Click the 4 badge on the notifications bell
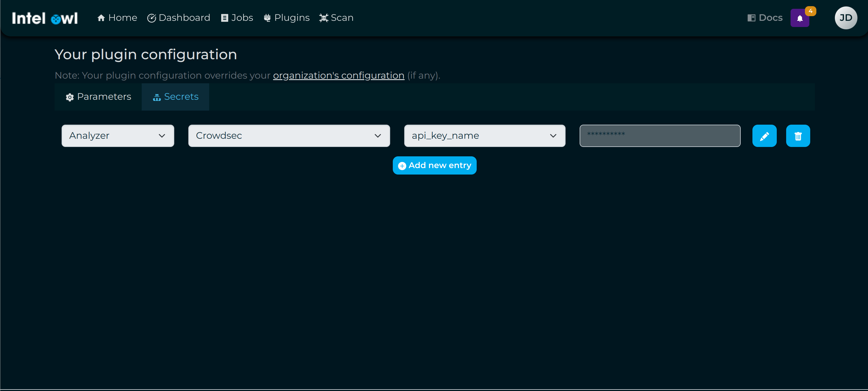 (810, 11)
